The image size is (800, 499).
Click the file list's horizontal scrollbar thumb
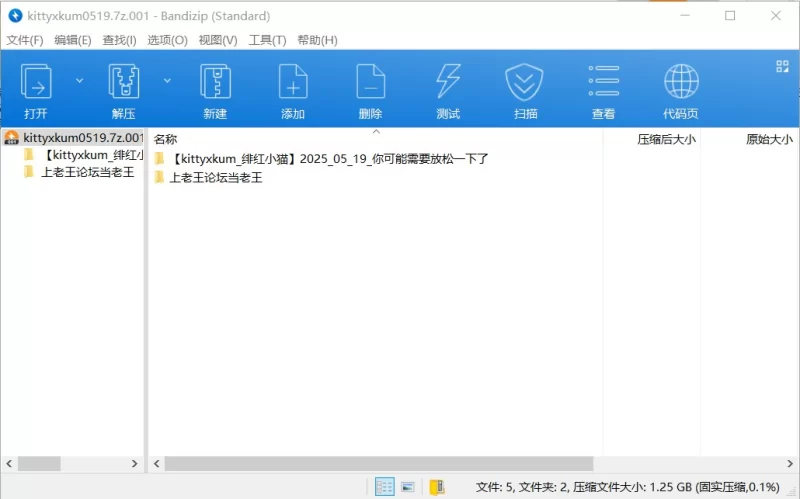[x=379, y=463]
